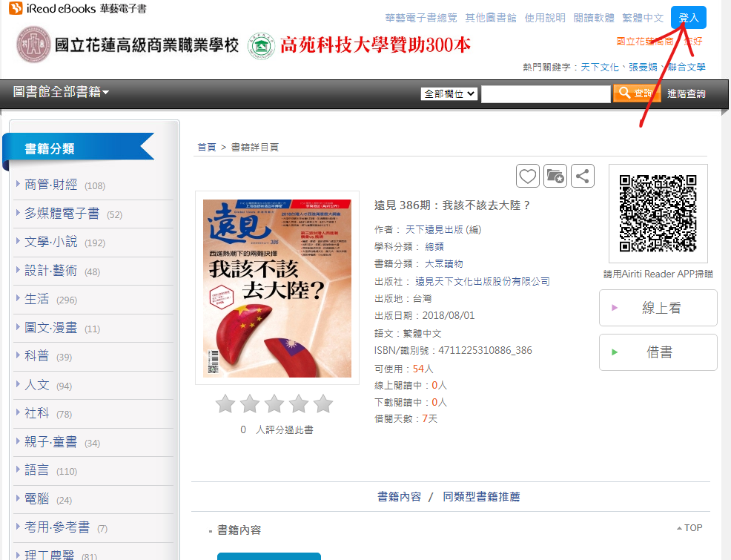Viewport: 731px width, 560px height.
Task: Switch to 同類型書籍推薦 tab
Action: pyautogui.click(x=481, y=496)
